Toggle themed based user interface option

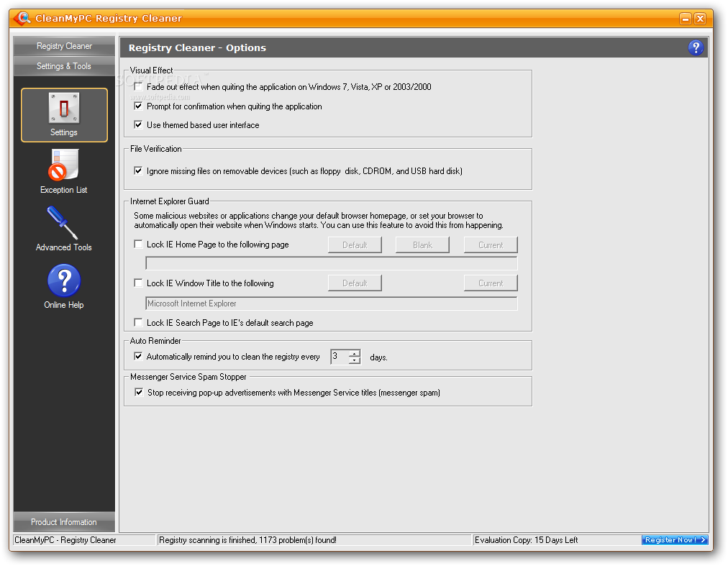[138, 124]
